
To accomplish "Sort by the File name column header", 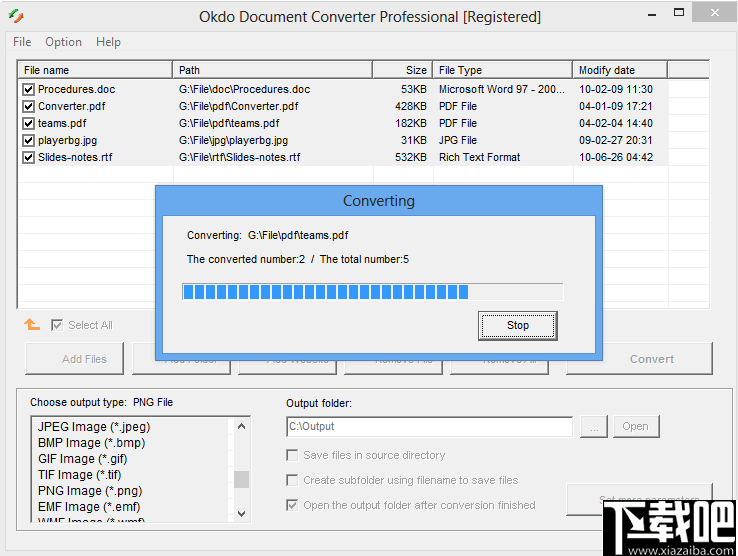I will (95, 70).
